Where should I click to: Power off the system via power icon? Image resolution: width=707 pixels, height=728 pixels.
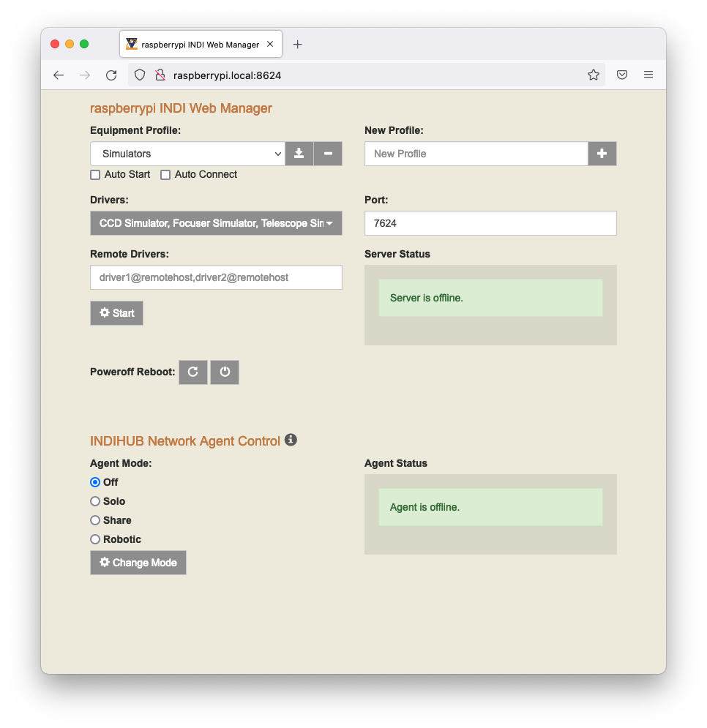[225, 372]
